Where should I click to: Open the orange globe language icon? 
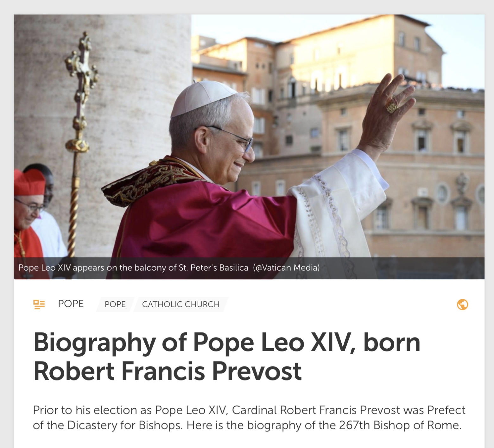[x=462, y=304]
